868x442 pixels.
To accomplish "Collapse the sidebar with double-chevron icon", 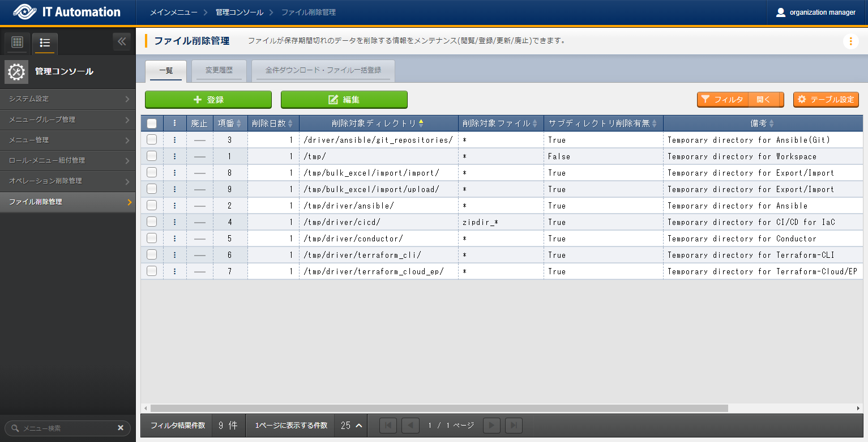I will click(122, 41).
